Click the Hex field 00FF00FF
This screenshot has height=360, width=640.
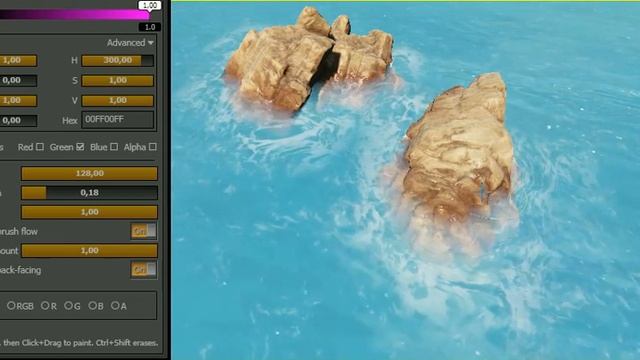(x=118, y=120)
